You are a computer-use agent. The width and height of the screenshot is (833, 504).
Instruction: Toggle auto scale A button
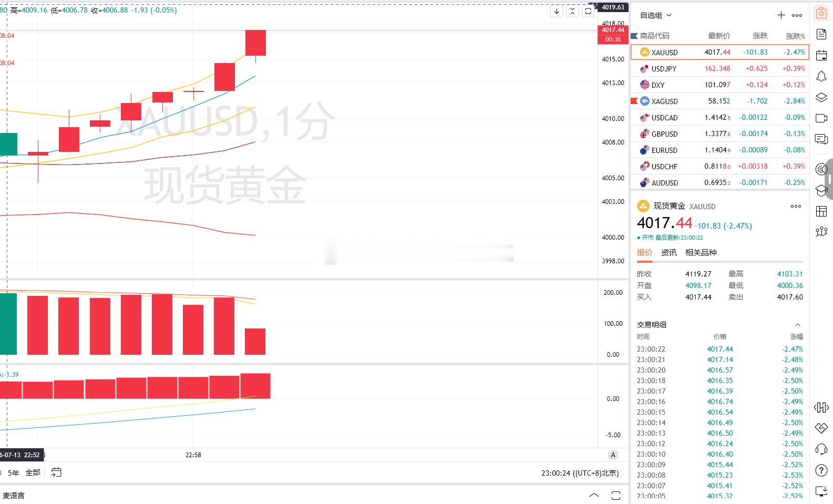pyautogui.click(x=613, y=455)
